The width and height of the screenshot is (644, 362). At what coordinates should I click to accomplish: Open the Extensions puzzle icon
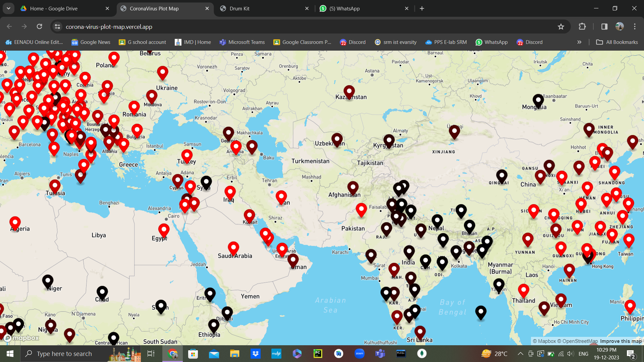click(x=582, y=27)
